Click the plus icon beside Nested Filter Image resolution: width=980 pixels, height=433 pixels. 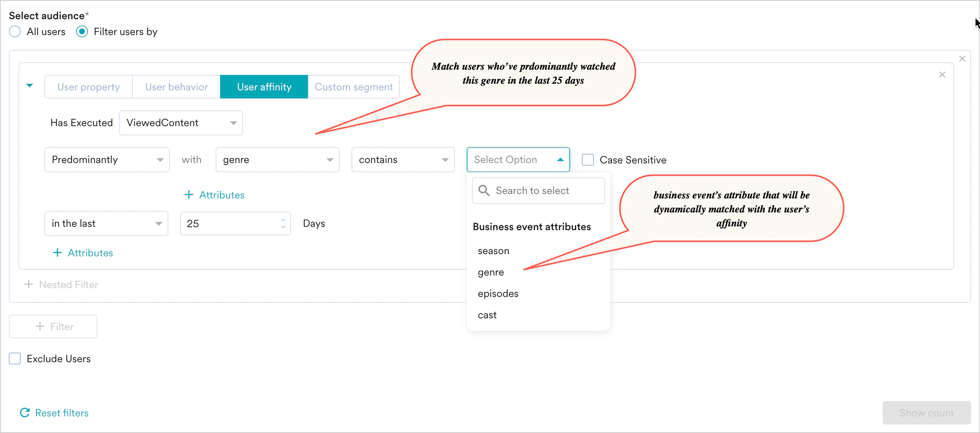click(x=28, y=284)
